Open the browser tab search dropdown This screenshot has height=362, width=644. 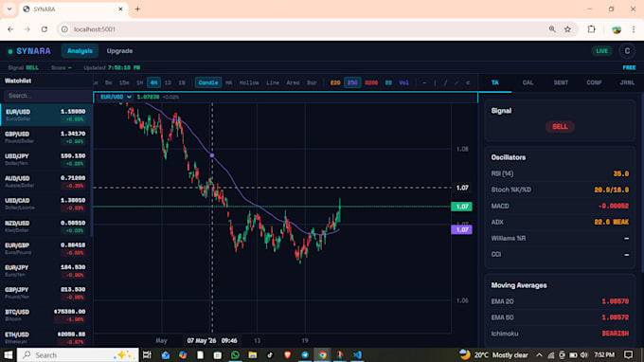(x=9, y=9)
